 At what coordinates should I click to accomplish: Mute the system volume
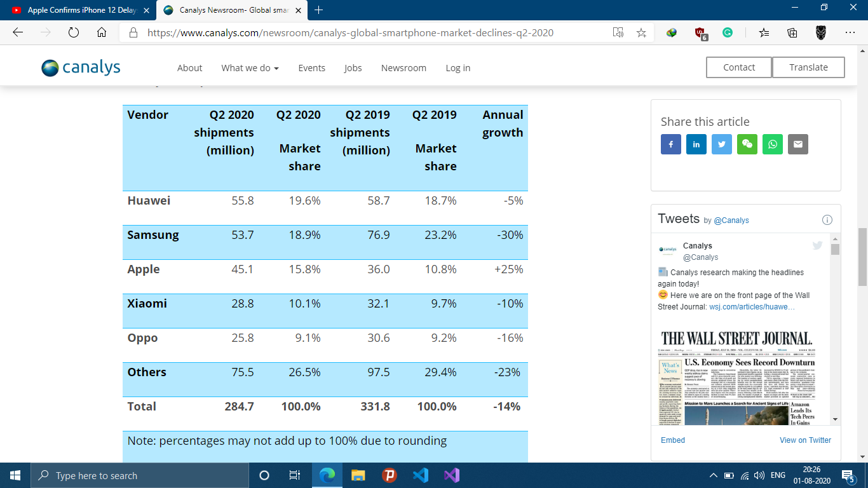coord(760,475)
